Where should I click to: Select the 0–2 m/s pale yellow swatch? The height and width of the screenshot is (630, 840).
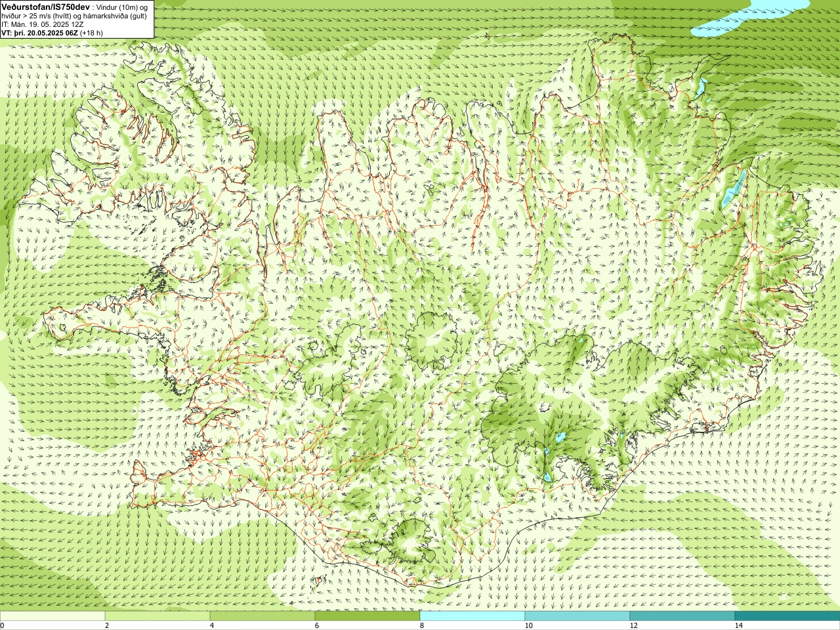click(52, 616)
